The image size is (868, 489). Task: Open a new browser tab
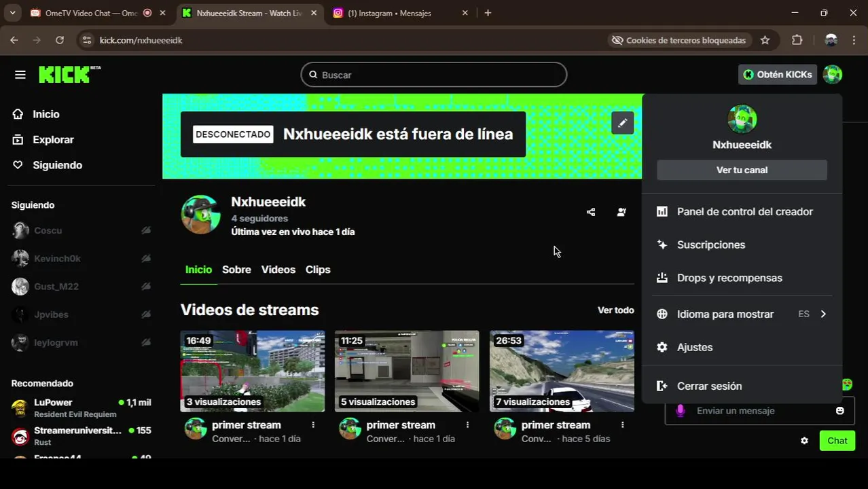(x=488, y=13)
